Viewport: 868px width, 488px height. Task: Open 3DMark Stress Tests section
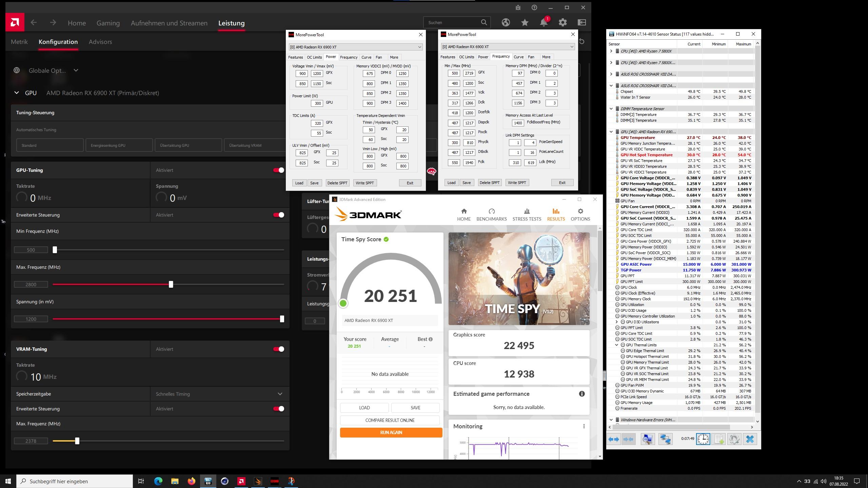tap(527, 215)
